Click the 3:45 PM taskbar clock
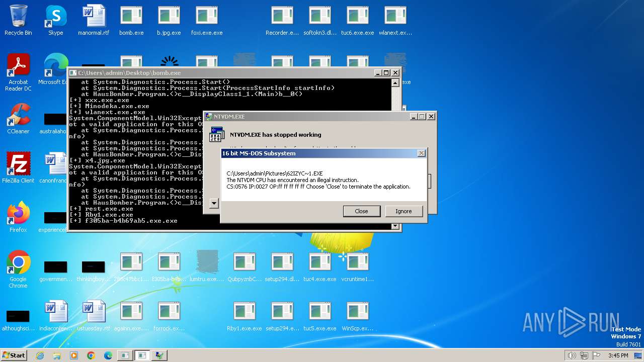The height and width of the screenshot is (362, 644). (x=618, y=355)
